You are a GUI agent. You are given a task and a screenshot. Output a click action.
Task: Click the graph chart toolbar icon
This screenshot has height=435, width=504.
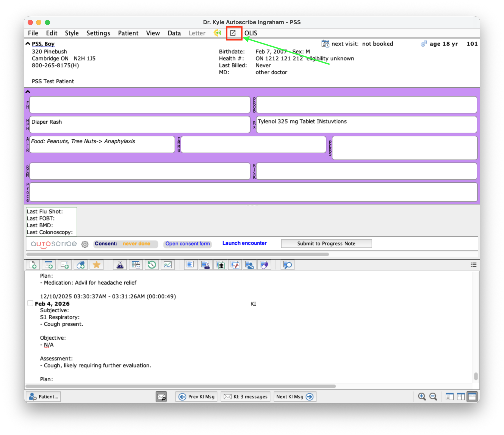point(167,265)
